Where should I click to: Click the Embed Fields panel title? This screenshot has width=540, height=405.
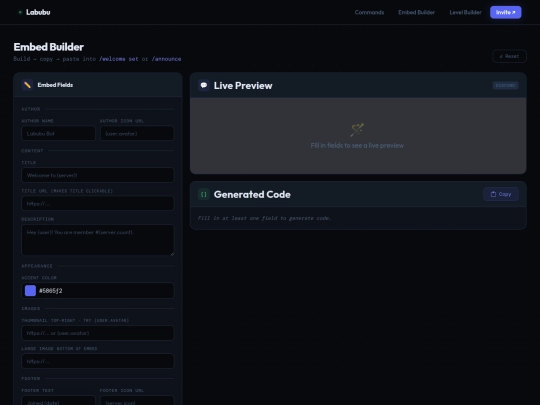(55, 85)
